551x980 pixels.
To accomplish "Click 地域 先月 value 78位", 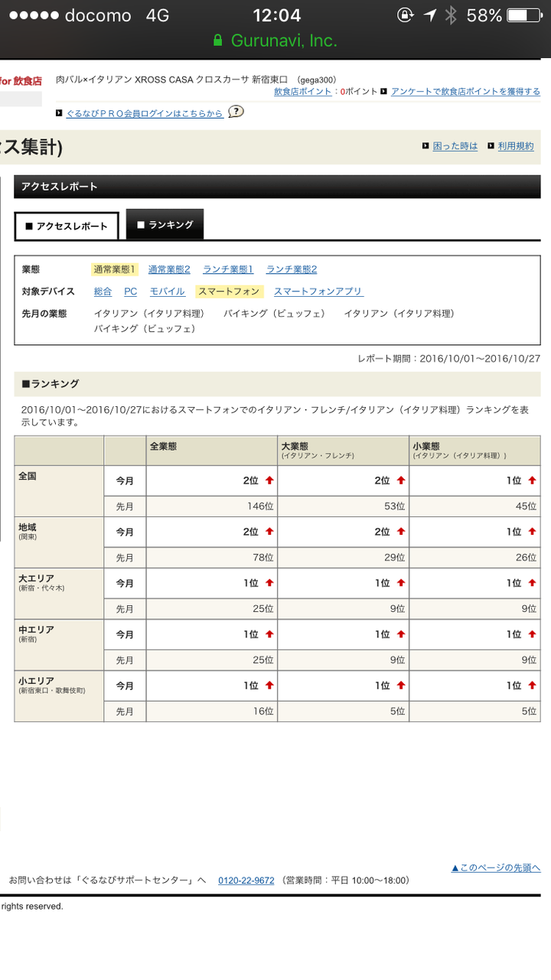I will coord(262,558).
